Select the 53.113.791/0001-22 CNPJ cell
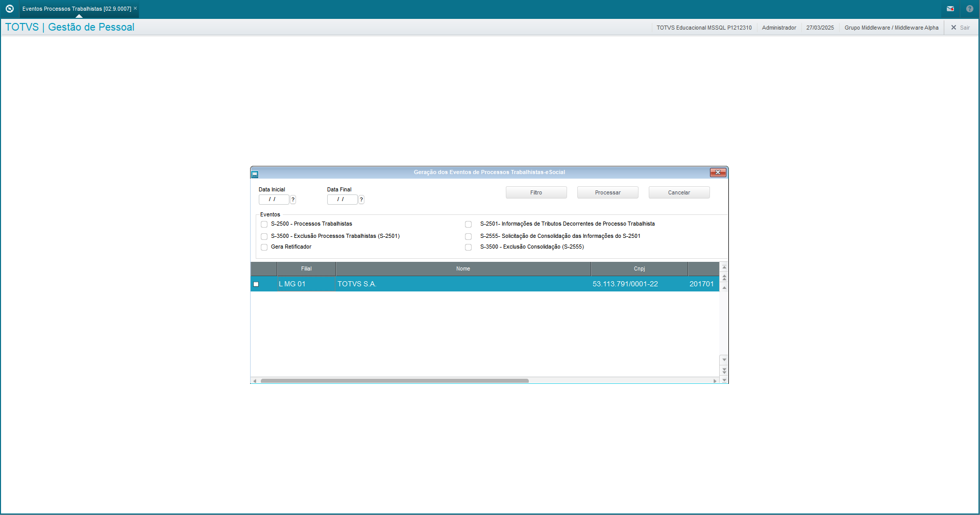 pos(639,284)
